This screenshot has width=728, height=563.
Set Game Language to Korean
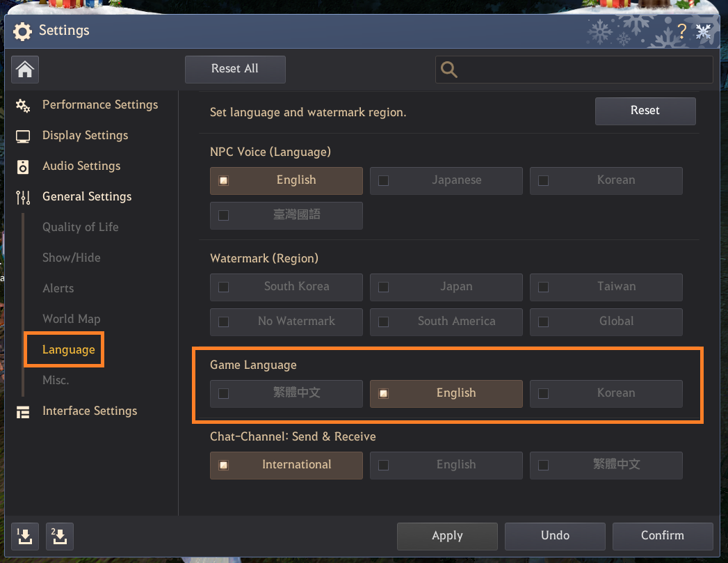click(606, 393)
